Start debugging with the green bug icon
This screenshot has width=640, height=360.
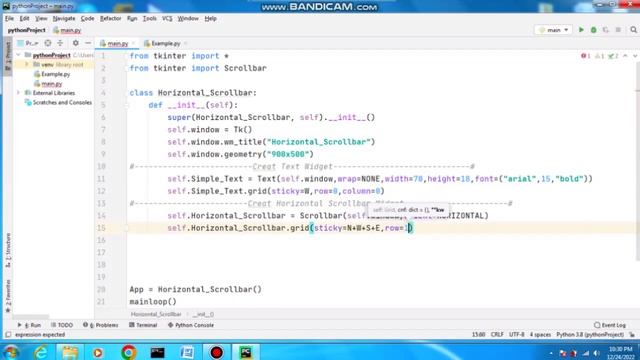coord(593,30)
